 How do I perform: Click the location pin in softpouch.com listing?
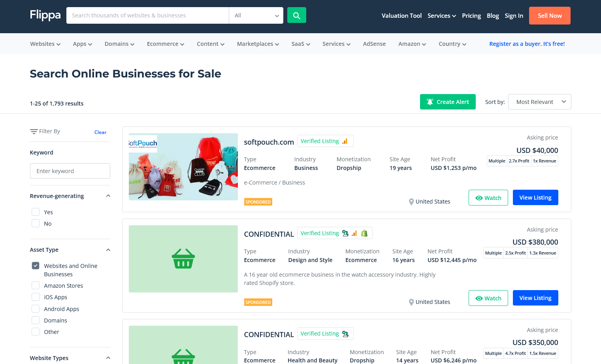(x=411, y=202)
